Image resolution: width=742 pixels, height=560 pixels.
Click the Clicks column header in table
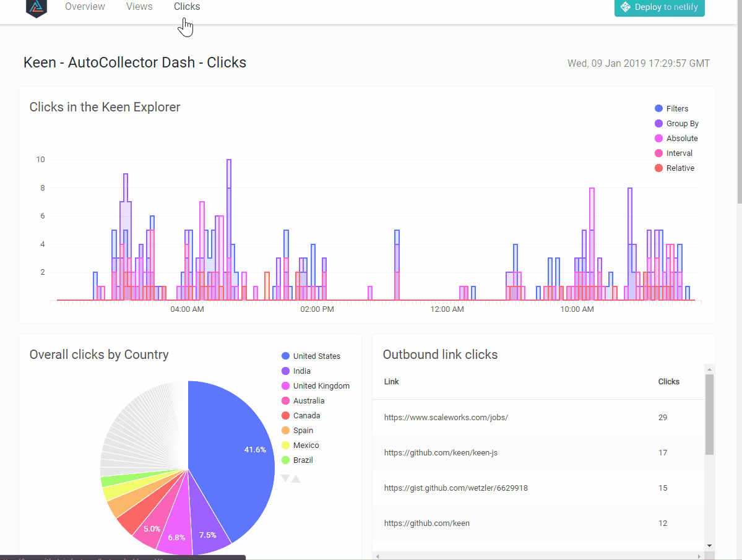668,382
